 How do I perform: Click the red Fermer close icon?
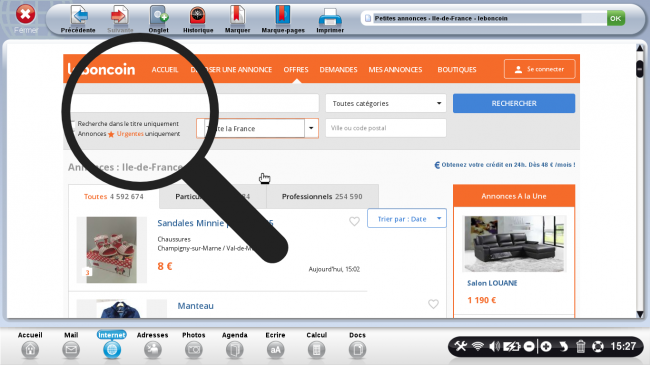tap(26, 15)
